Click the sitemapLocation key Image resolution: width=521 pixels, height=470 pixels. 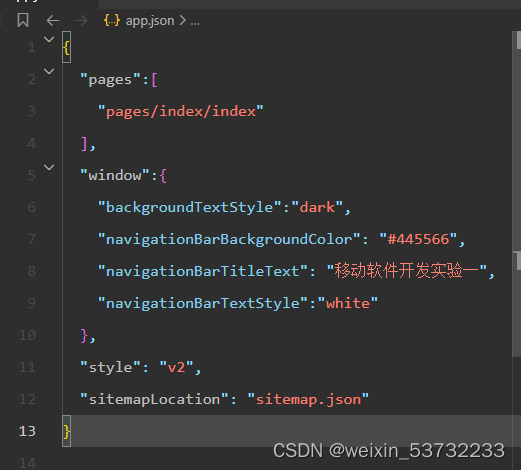(x=154, y=399)
